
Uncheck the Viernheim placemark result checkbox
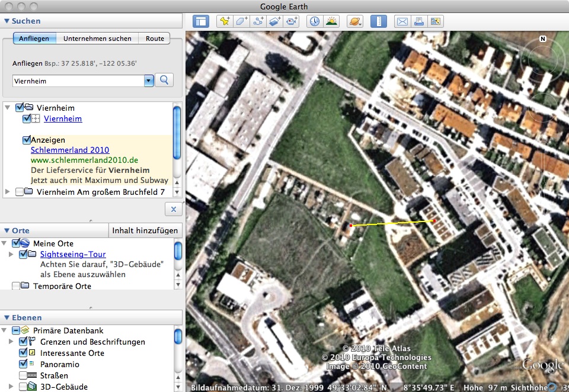(27, 118)
